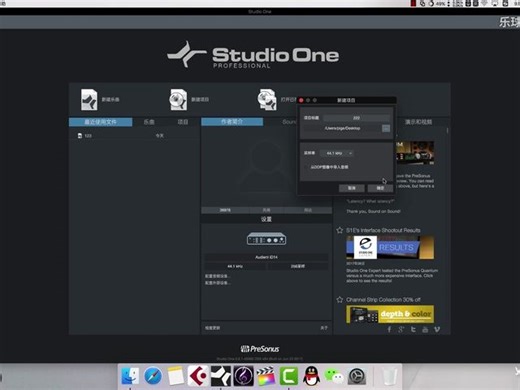The width and height of the screenshot is (520, 390).
Task: Click the 44.1 kHz device sample rate
Action: click(235, 266)
